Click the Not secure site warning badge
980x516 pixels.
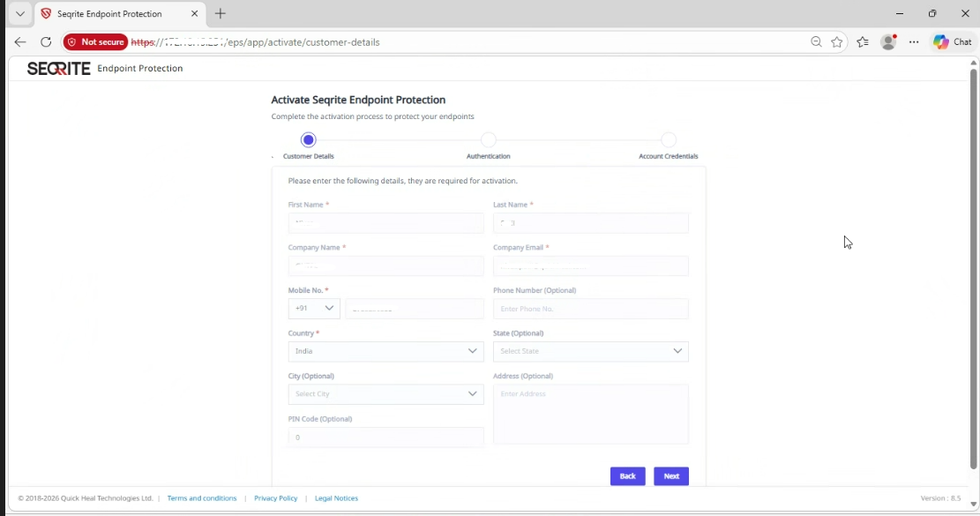[x=96, y=41]
